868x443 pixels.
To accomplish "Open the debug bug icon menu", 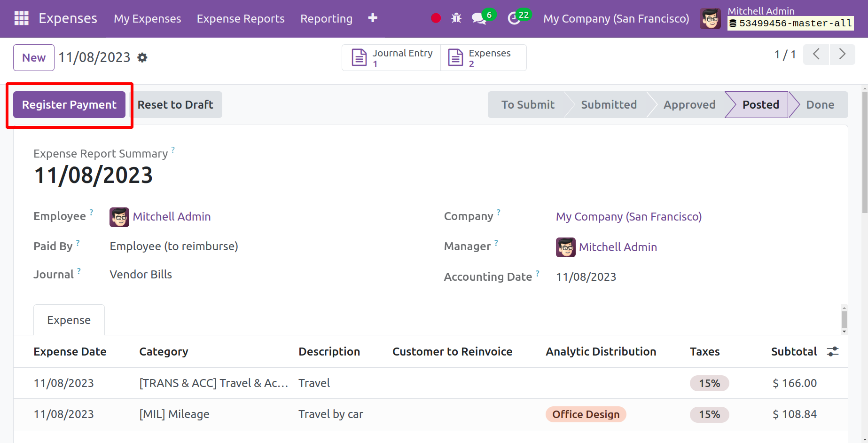I will (456, 18).
